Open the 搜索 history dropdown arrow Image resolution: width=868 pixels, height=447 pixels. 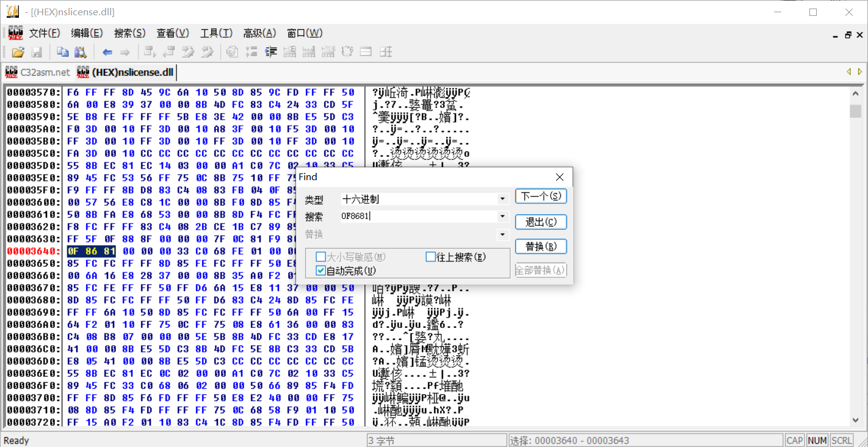(503, 216)
